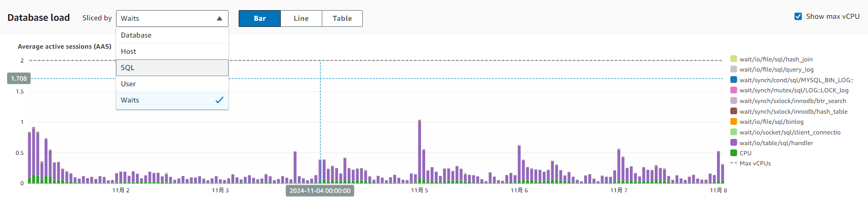Click CPU legend green swatch
The height and width of the screenshot is (208, 868).
pyautogui.click(x=733, y=153)
